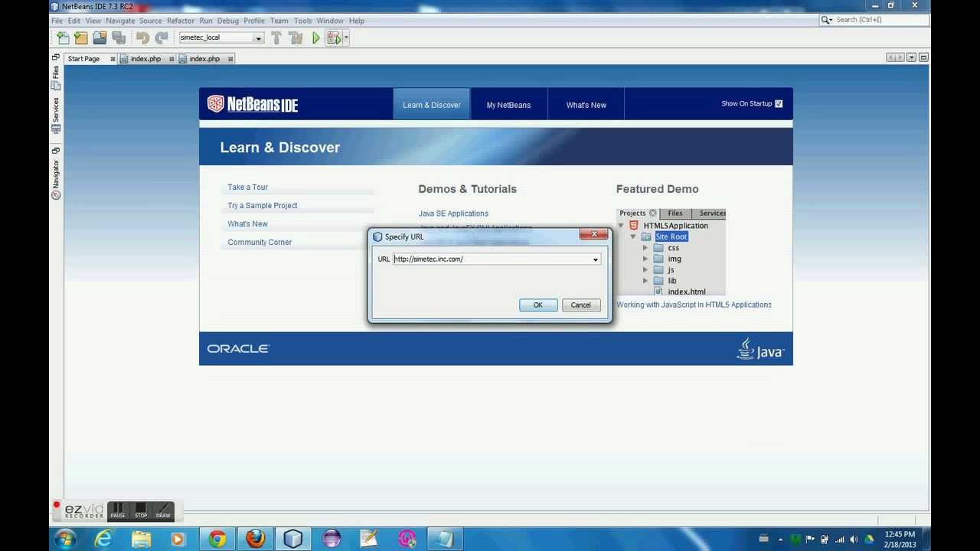The width and height of the screenshot is (980, 551).
Task: Click the Featured Demo project tree image
Action: pyautogui.click(x=671, y=252)
